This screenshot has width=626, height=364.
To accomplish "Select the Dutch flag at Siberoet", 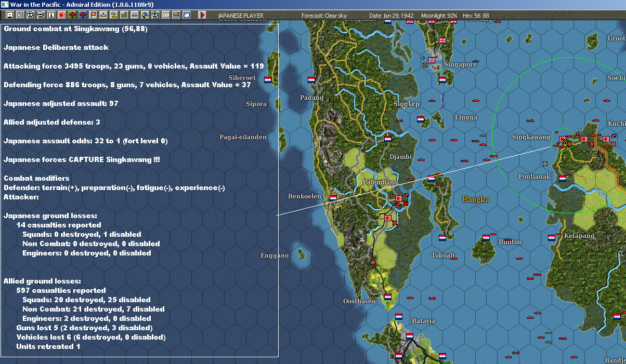I will click(x=268, y=80).
